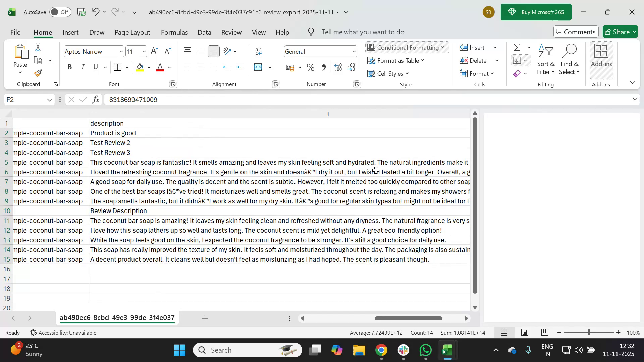
Task: Click the New Sheet plus button
Action: pyautogui.click(x=205, y=318)
